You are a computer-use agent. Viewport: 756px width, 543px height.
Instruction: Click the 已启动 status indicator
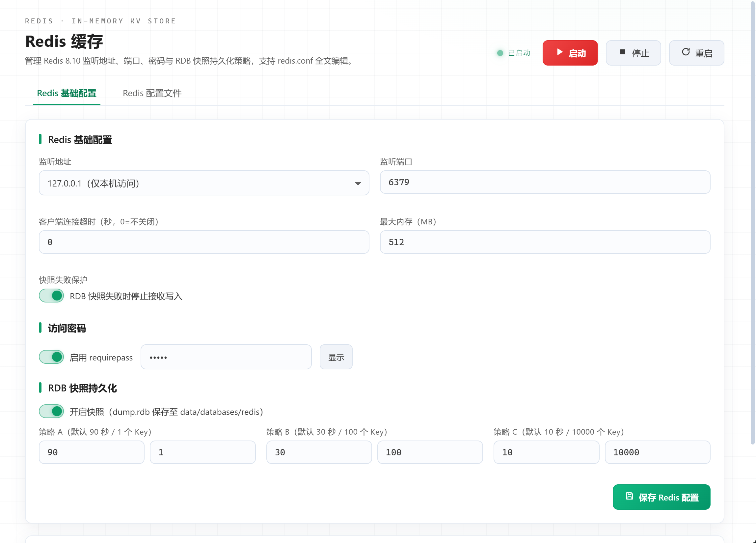click(513, 53)
